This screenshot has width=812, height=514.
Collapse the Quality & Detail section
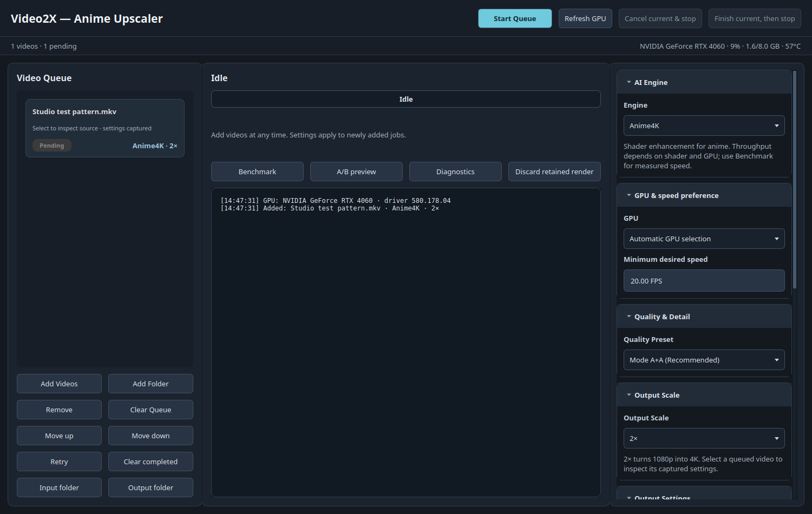point(704,317)
